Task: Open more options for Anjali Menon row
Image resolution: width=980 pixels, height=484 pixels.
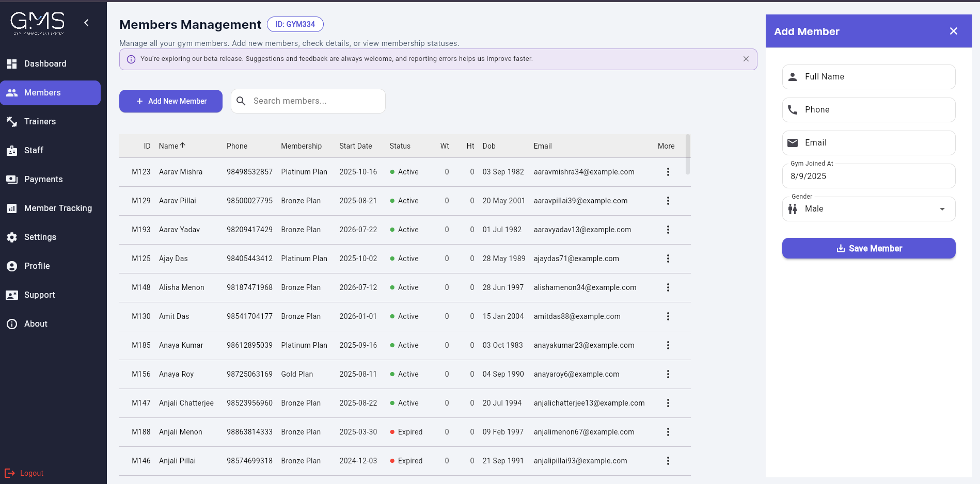Action: tap(668, 432)
